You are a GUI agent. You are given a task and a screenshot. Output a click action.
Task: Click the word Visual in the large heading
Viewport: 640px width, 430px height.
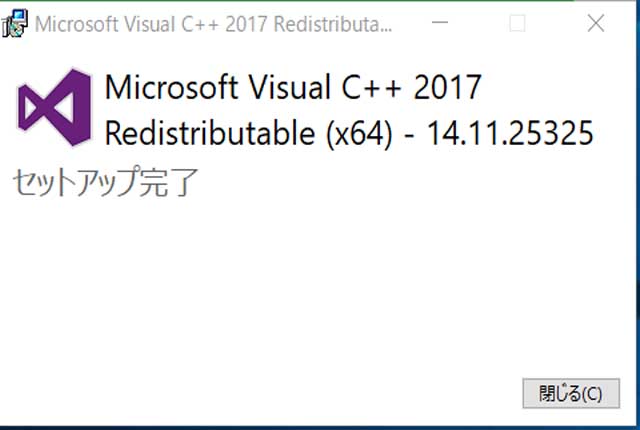click(290, 87)
